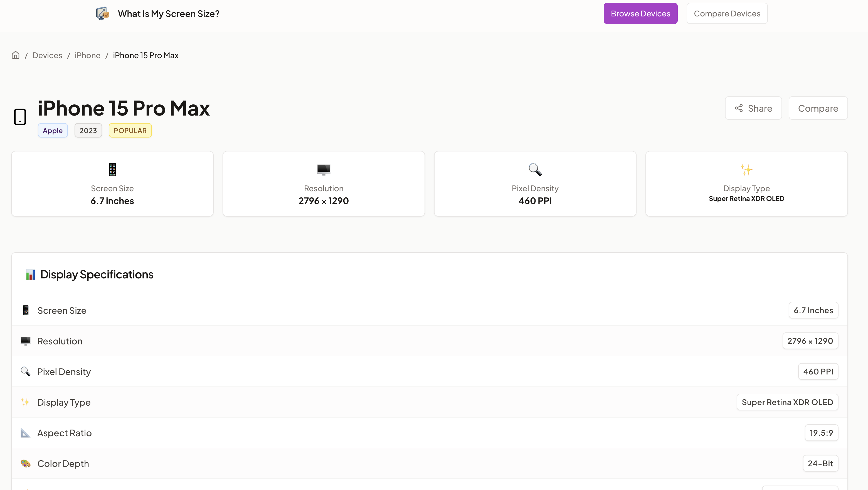This screenshot has width=868, height=490.
Task: Click the 6.7 Inches value pill
Action: pyautogui.click(x=813, y=310)
